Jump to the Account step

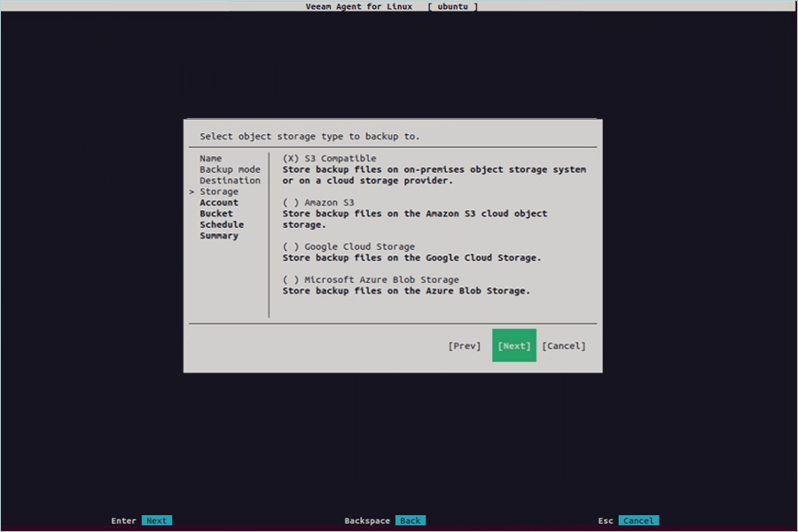click(219, 203)
